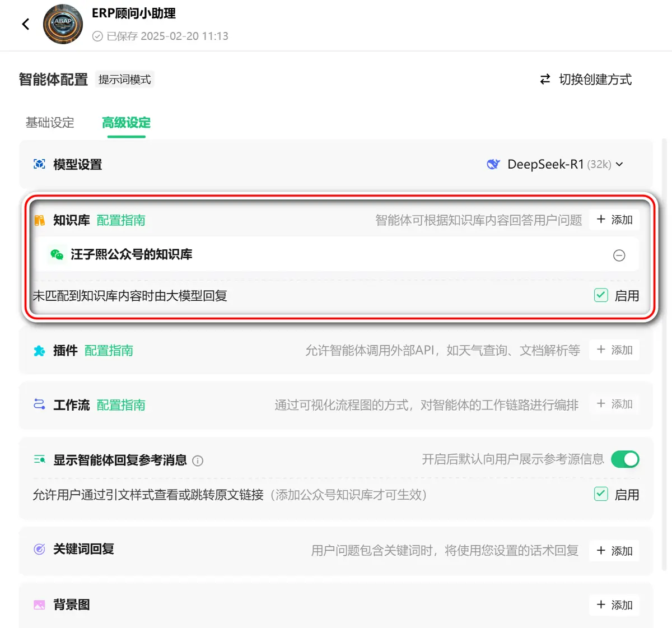Click the switch creation mode arrows icon
The height and width of the screenshot is (628, 672).
[545, 80]
